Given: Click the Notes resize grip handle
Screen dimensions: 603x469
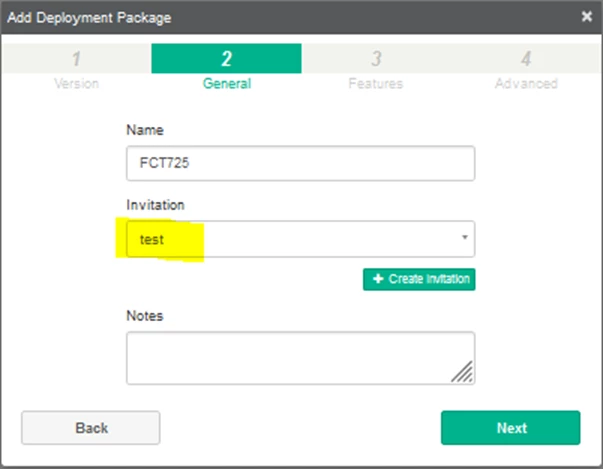Looking at the screenshot, I should (x=462, y=372).
